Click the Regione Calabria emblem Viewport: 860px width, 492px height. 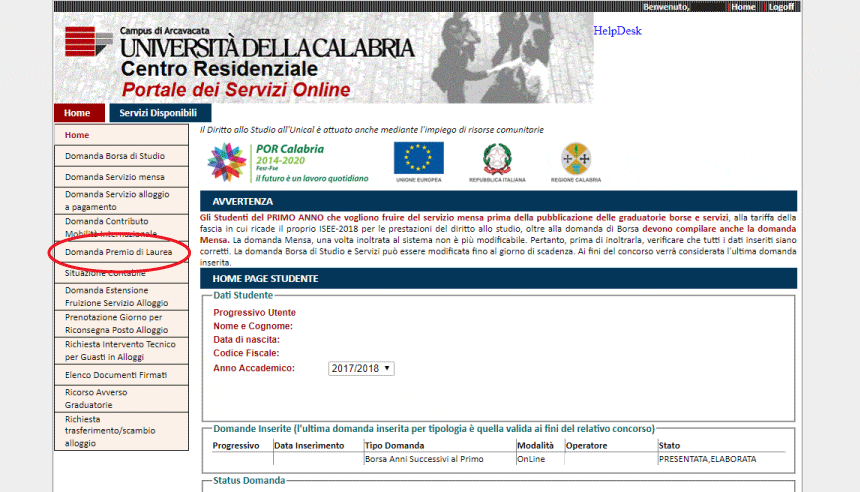point(576,162)
